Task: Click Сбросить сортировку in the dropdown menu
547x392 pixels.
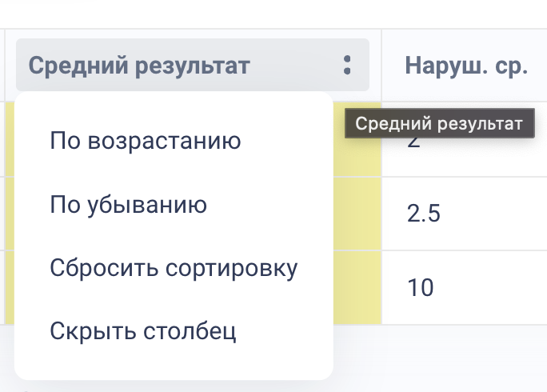Action: pyautogui.click(x=174, y=268)
